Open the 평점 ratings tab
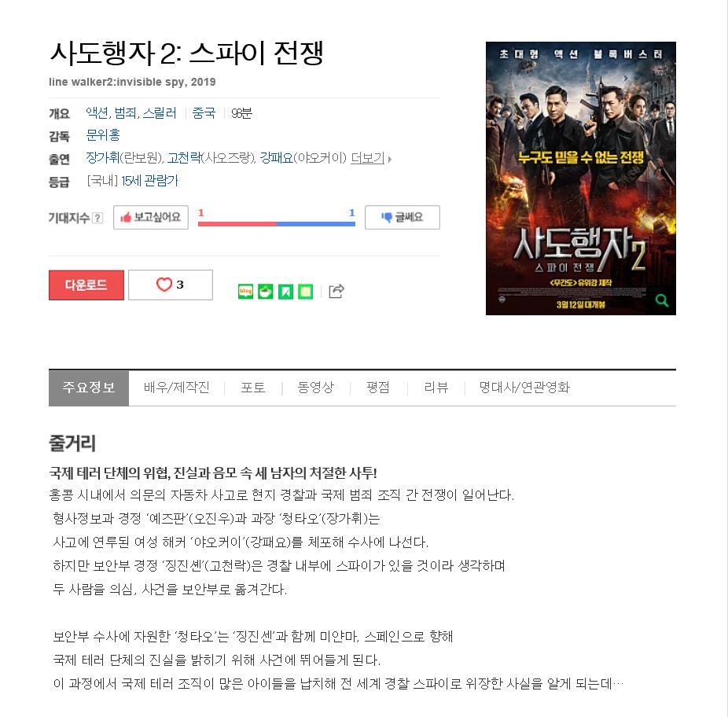The height and width of the screenshot is (717, 728). (378, 388)
